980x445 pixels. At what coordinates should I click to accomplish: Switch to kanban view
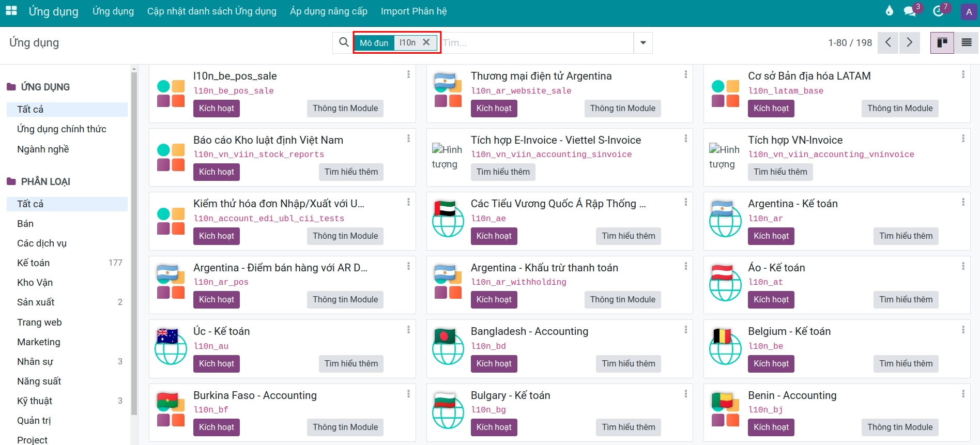point(942,42)
